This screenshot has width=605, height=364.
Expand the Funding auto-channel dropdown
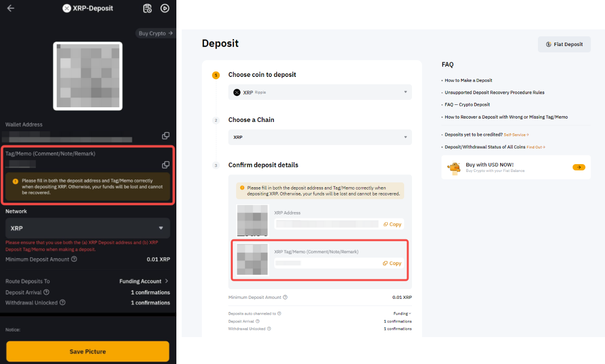[x=402, y=314]
